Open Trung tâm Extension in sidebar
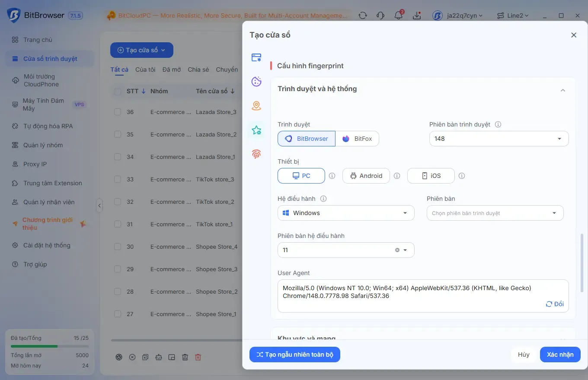The width and height of the screenshot is (588, 380). pos(49,183)
